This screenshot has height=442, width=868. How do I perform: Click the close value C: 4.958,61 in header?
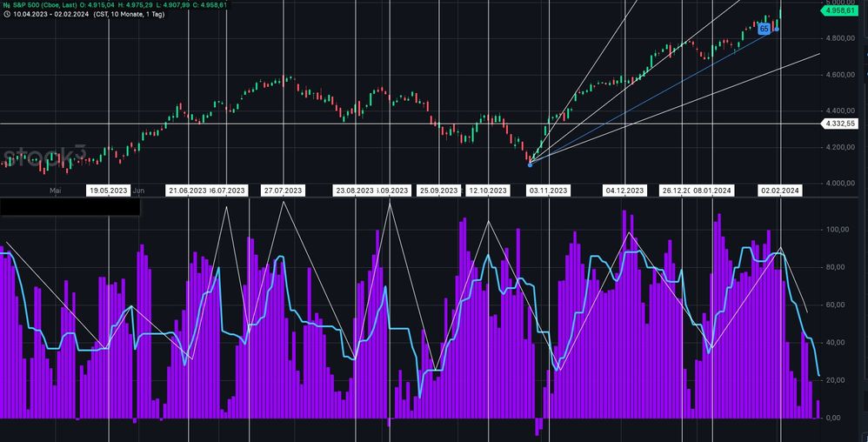[x=210, y=5]
